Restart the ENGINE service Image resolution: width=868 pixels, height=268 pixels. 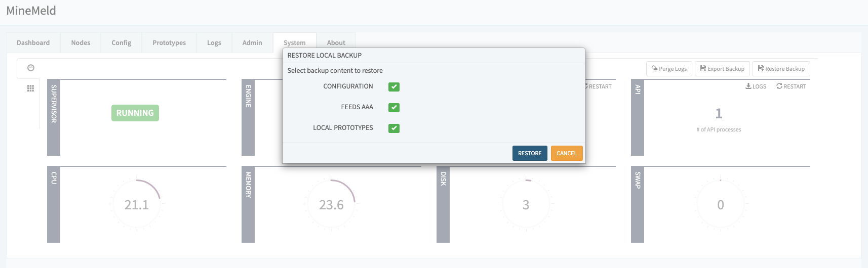point(599,86)
